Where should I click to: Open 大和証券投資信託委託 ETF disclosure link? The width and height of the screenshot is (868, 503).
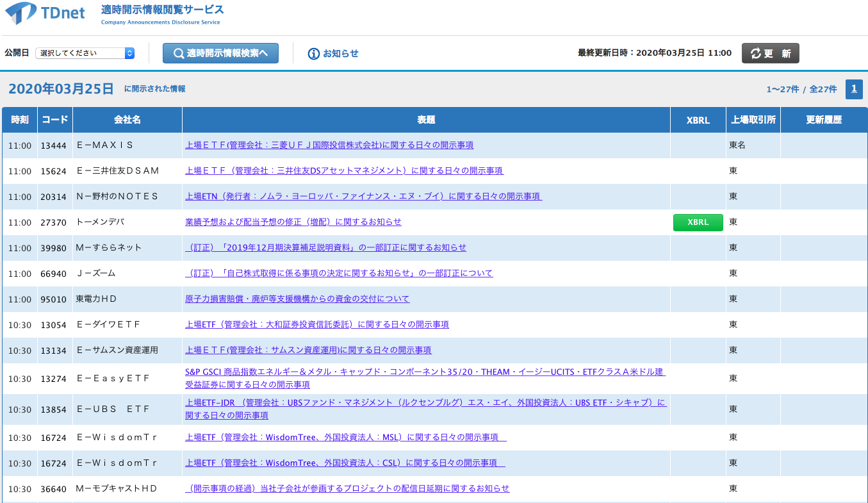point(317,325)
